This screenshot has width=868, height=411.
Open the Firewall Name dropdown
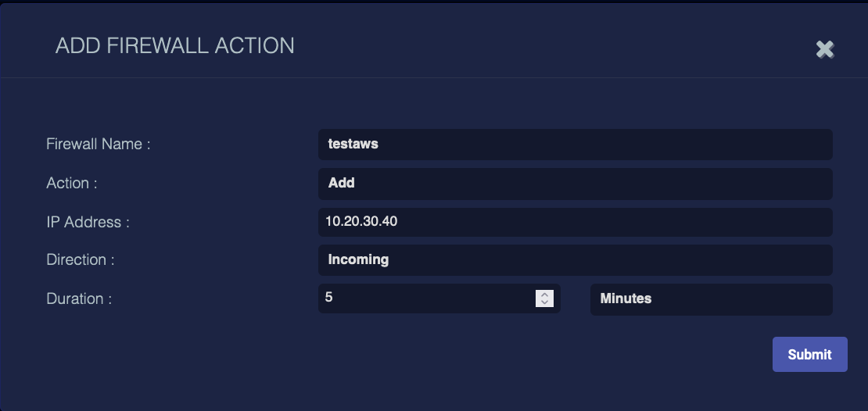(x=575, y=145)
